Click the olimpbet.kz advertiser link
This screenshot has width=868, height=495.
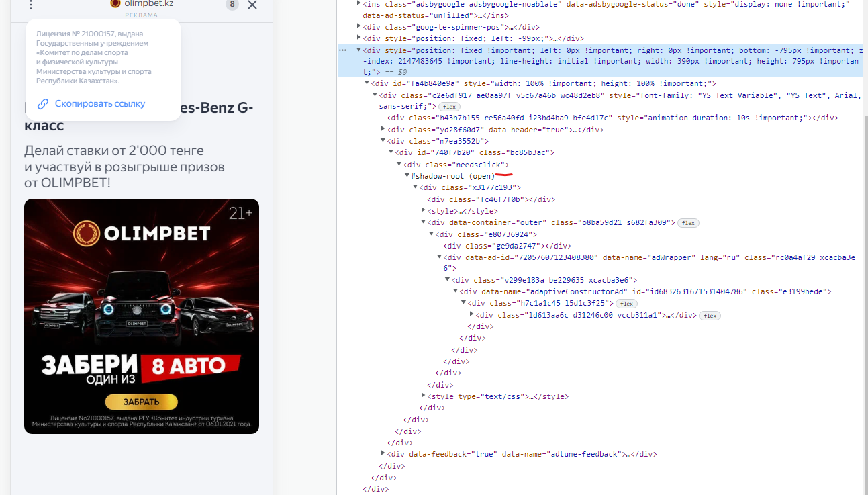[x=149, y=3]
